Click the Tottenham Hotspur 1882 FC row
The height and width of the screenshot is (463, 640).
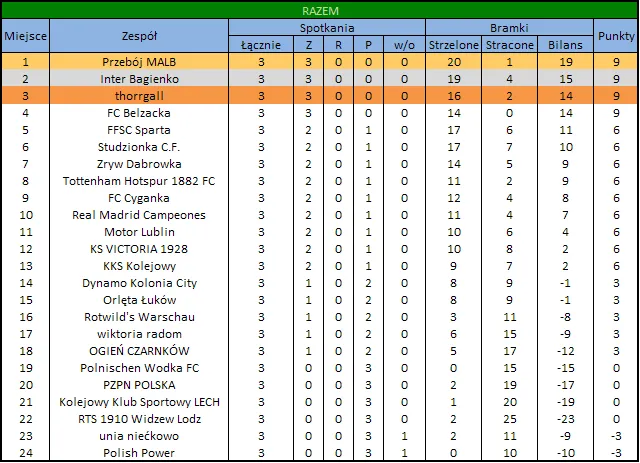coord(138,181)
